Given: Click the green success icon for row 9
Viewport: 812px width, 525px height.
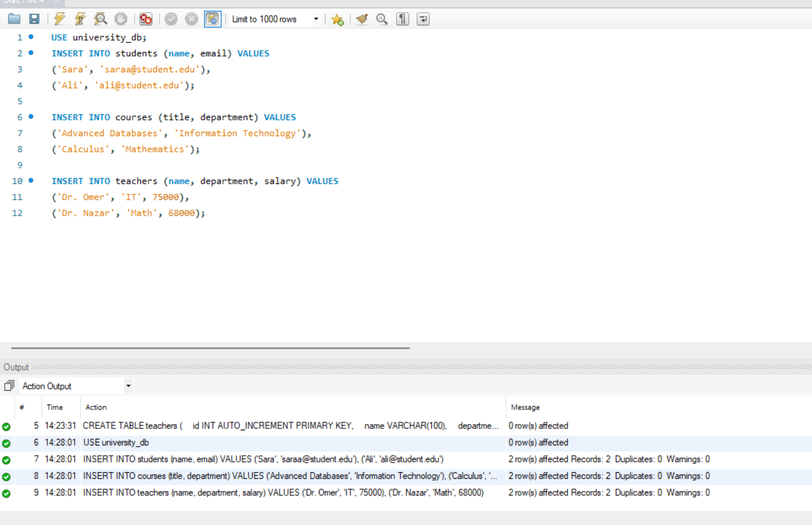Looking at the screenshot, I should point(6,493).
